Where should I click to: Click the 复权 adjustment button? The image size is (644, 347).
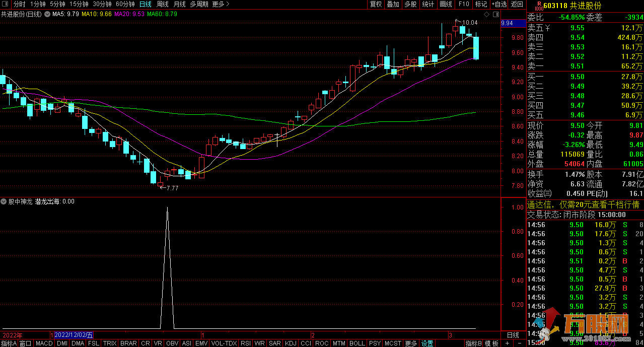[376, 4]
